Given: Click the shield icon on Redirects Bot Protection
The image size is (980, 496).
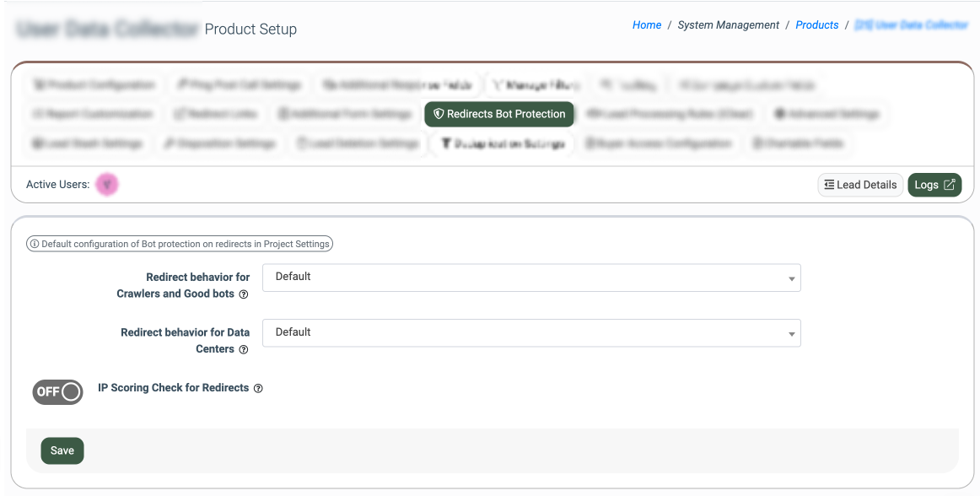Looking at the screenshot, I should click(439, 114).
